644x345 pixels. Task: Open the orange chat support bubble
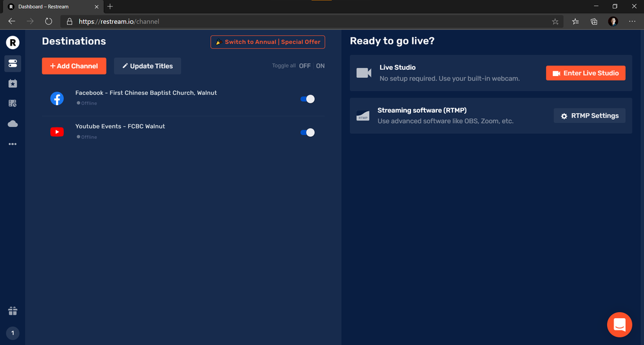coord(619,325)
